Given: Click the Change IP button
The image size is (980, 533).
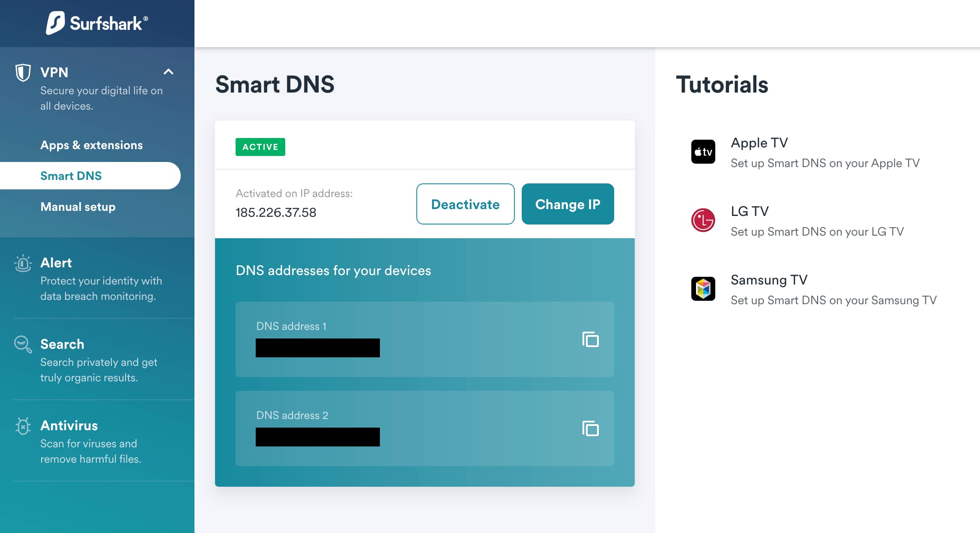Looking at the screenshot, I should click(568, 204).
